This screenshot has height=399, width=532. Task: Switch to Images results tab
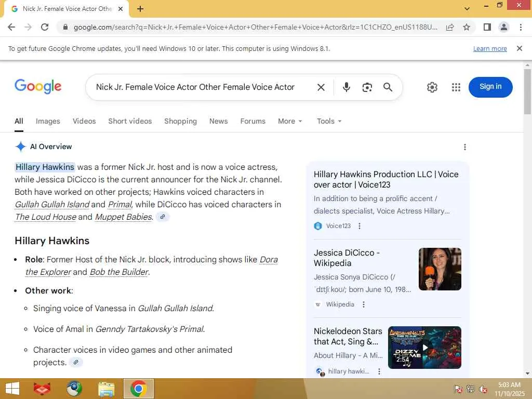48,121
